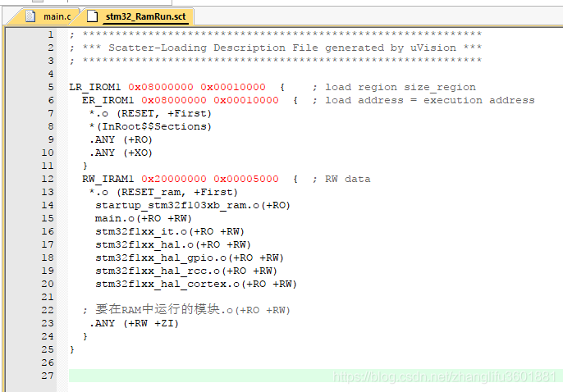Click the 'load region size_region' comment
Viewport: 563px width, 392px height.
coord(401,87)
